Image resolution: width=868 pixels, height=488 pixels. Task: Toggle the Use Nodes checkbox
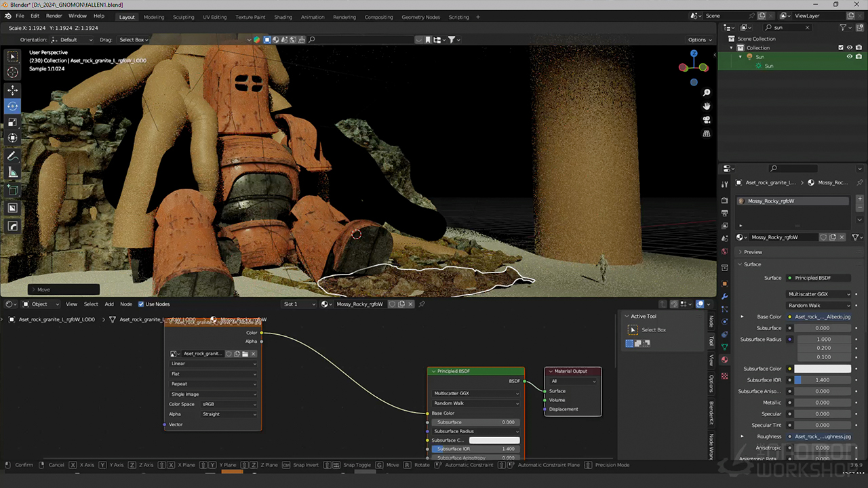click(141, 304)
